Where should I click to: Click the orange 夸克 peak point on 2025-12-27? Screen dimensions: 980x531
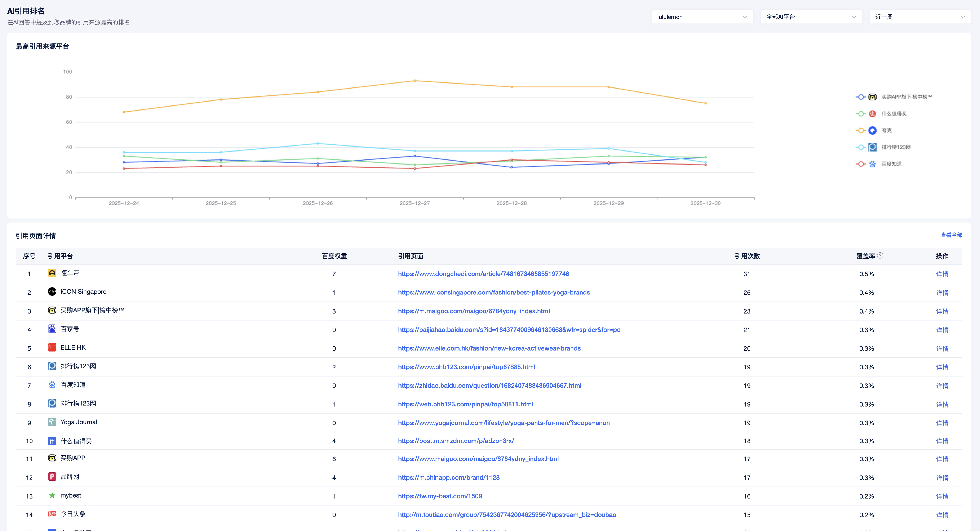pos(415,81)
